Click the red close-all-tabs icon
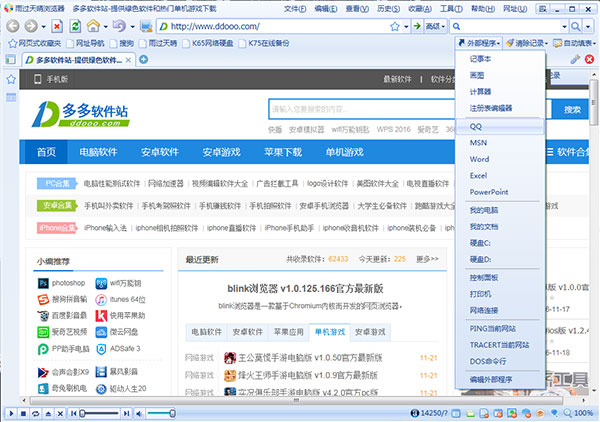 (590, 59)
